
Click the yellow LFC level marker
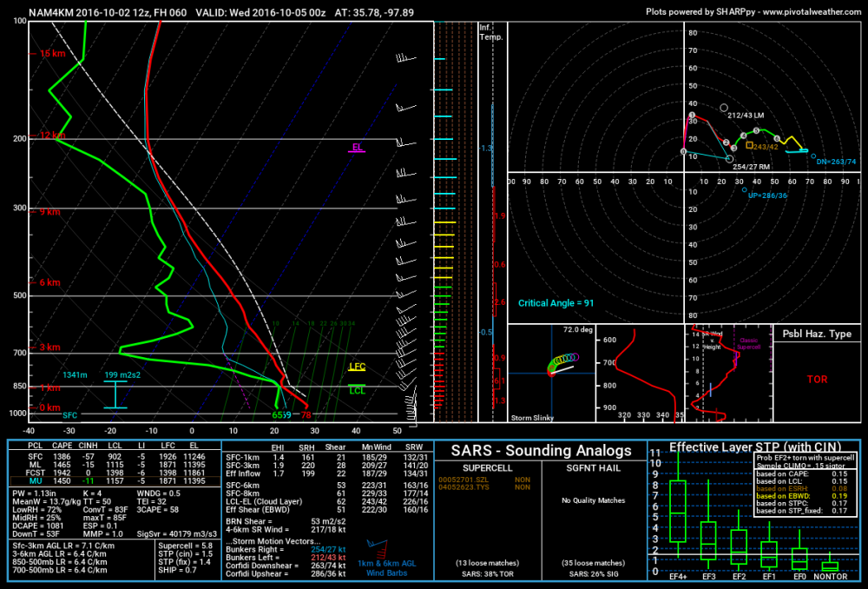(357, 367)
